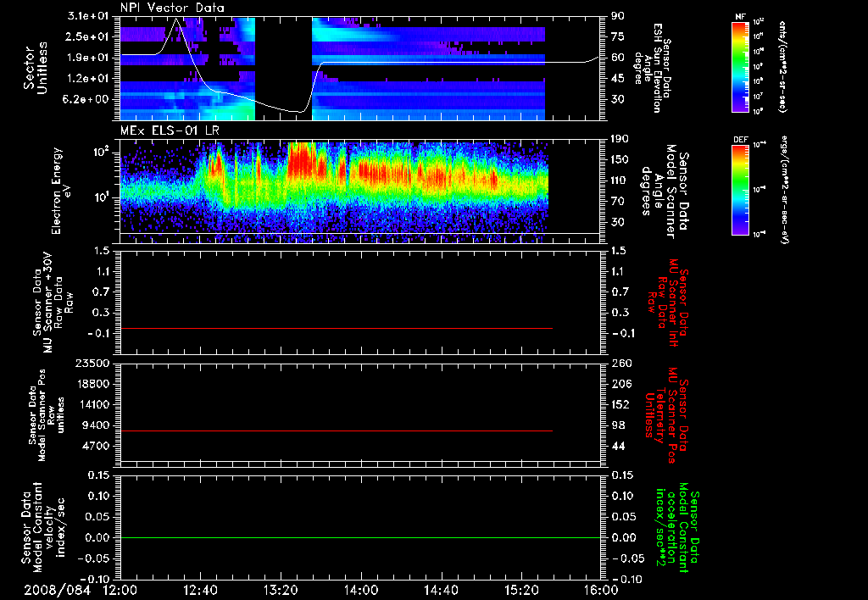Click the ELS electron energy spectrogram

pos(334,192)
